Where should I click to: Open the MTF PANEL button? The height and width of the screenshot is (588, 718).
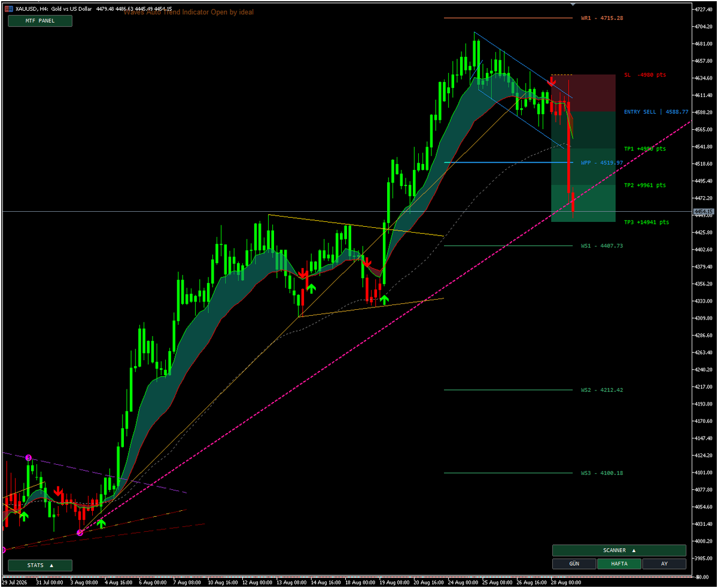[x=40, y=21]
